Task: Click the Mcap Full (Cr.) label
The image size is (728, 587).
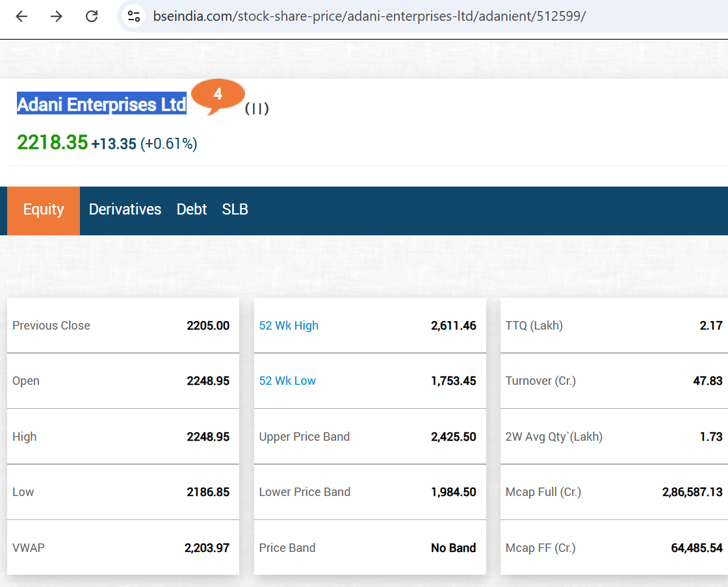Action: [x=543, y=492]
